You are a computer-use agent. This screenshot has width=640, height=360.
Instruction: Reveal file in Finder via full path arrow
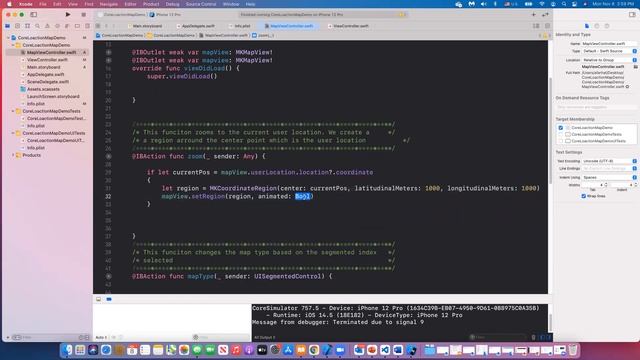tap(627, 87)
